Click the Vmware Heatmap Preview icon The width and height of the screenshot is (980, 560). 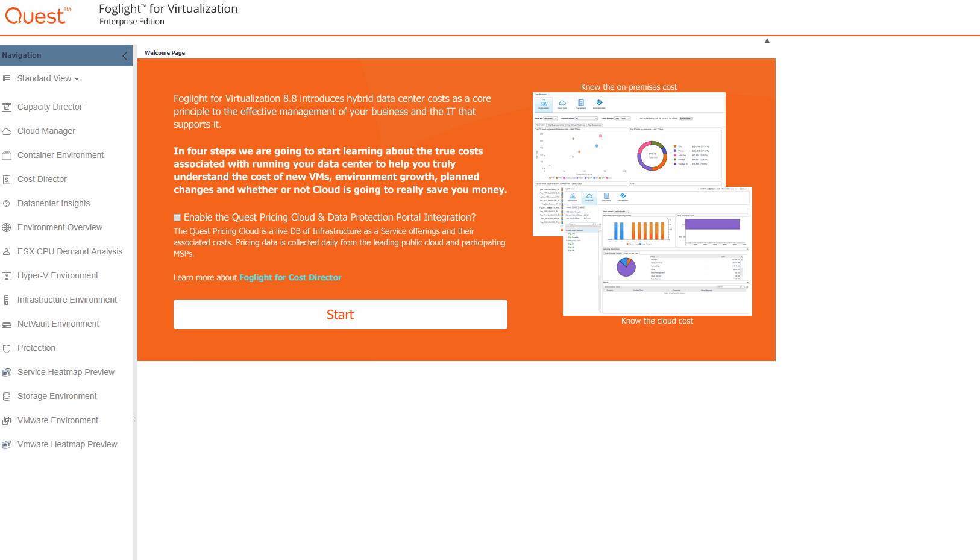(x=7, y=445)
